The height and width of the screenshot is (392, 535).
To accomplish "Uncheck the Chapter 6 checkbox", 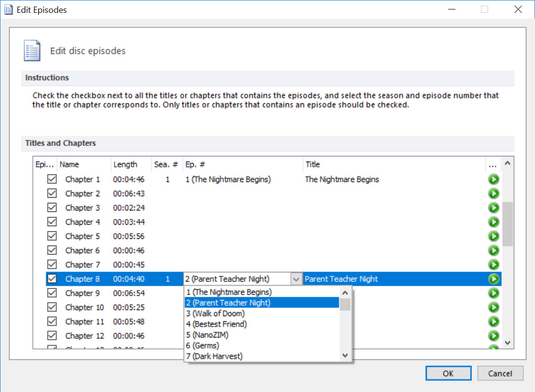I will (52, 250).
